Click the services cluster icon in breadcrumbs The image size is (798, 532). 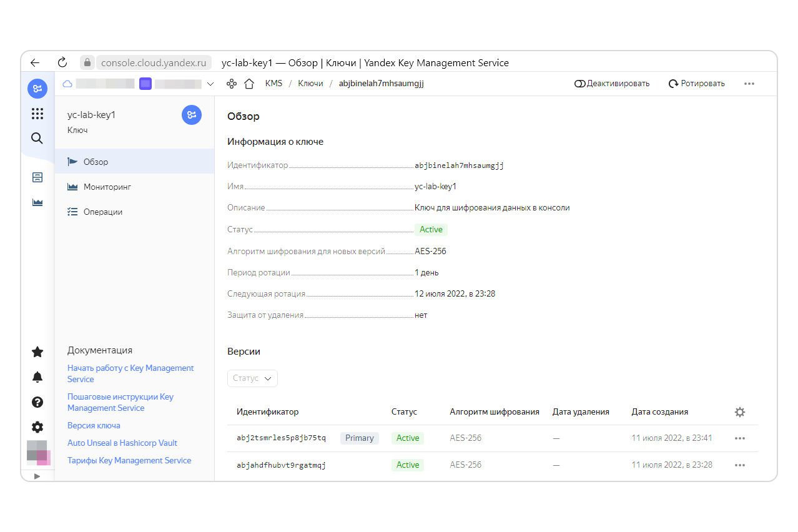(x=232, y=84)
